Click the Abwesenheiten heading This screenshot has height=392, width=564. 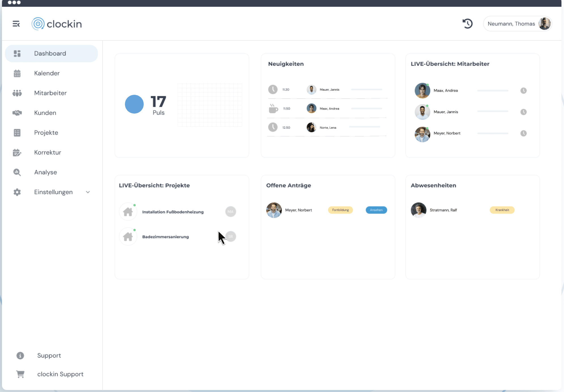[x=433, y=186]
